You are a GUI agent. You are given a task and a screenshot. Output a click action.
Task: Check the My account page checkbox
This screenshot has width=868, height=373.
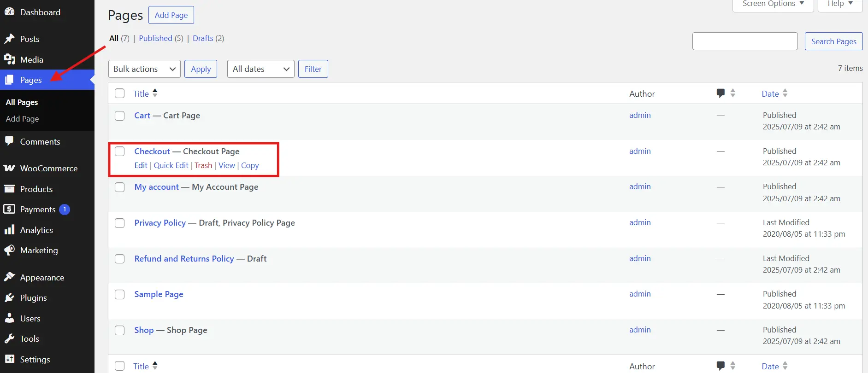(x=120, y=187)
